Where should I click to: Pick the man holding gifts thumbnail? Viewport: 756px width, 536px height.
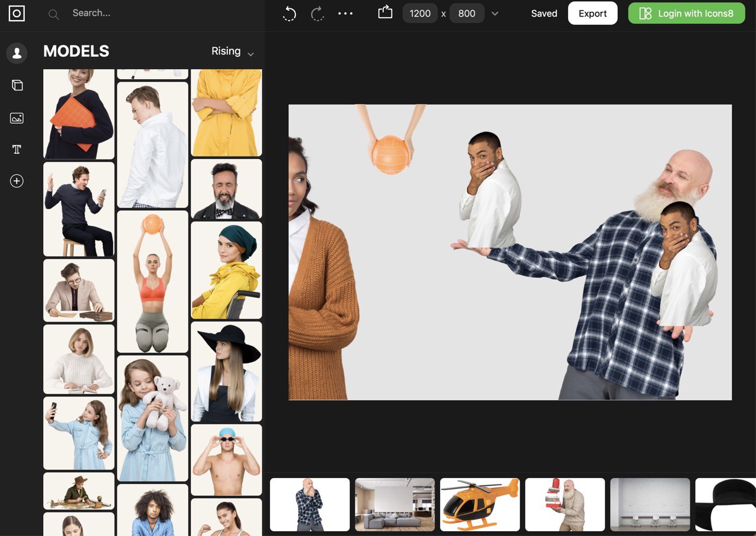[565, 505]
